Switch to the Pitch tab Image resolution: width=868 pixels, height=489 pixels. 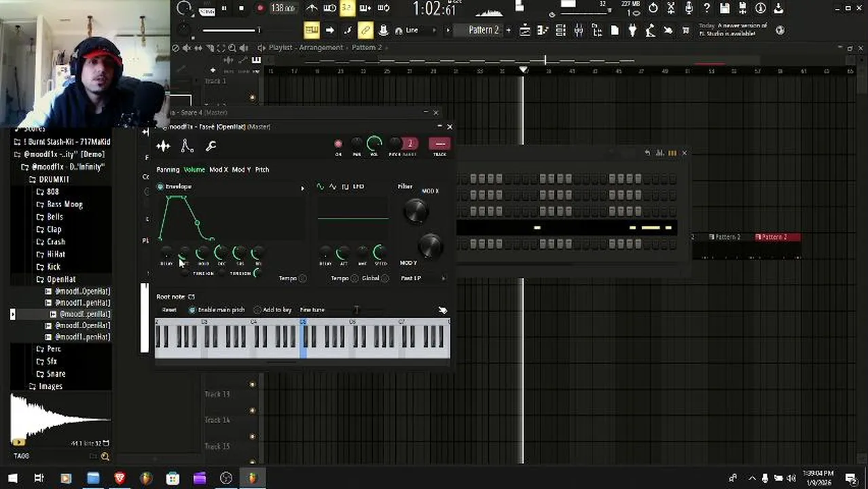coord(262,170)
